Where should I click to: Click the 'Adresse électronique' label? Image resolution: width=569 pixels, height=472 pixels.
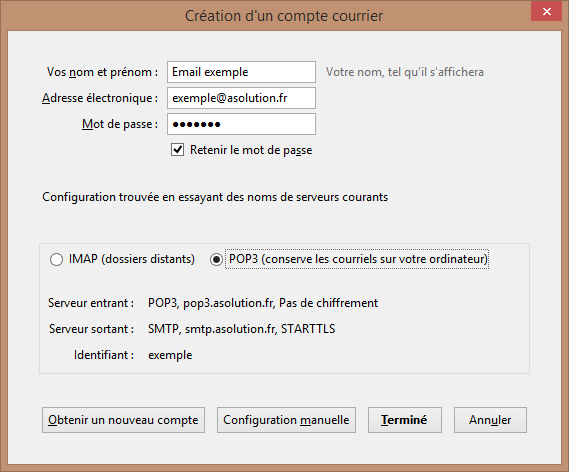[x=100, y=98]
